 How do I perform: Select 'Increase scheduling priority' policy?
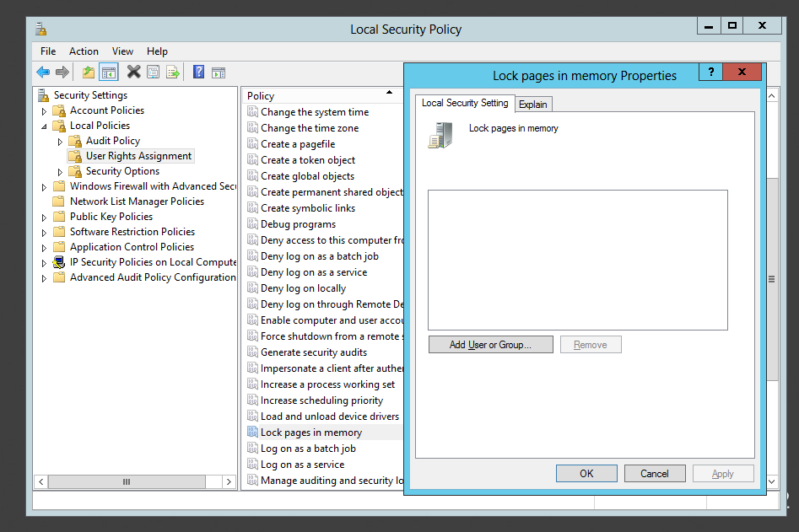(x=321, y=400)
